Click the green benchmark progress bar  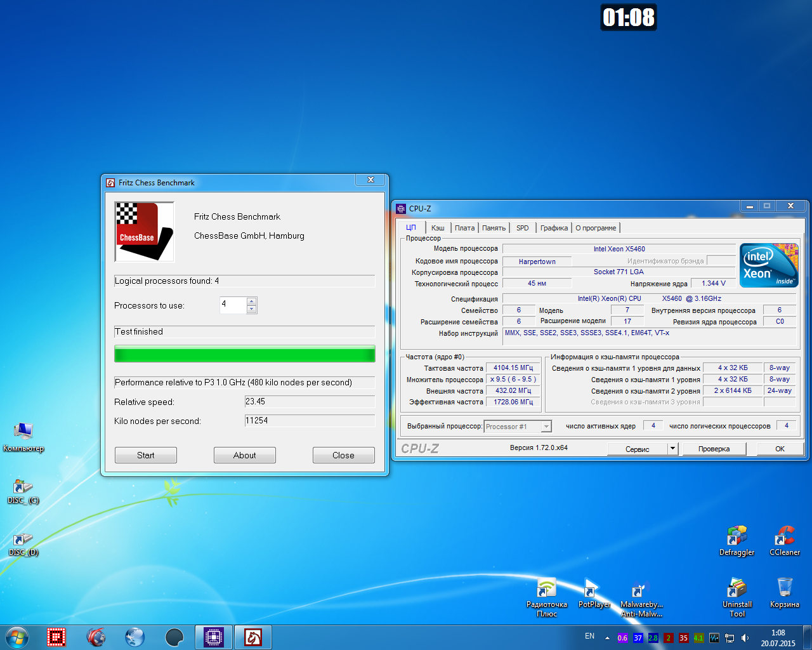point(245,354)
